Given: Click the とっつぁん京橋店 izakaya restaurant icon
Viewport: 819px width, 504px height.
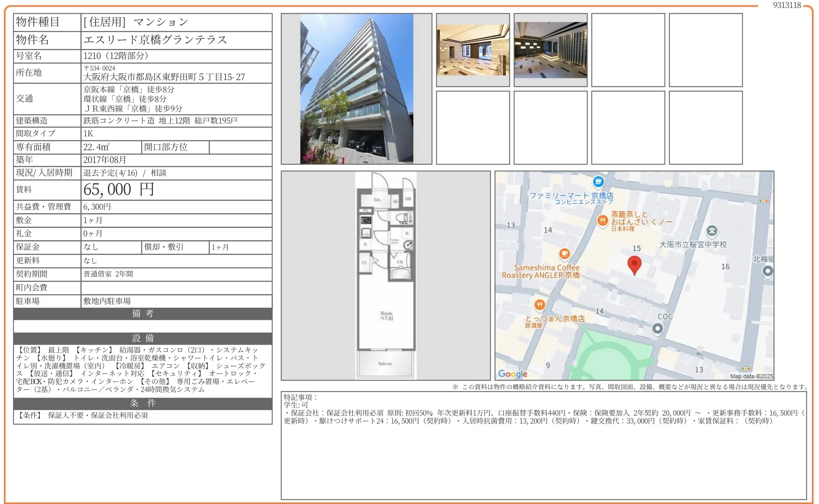Looking at the screenshot, I should (x=539, y=305).
